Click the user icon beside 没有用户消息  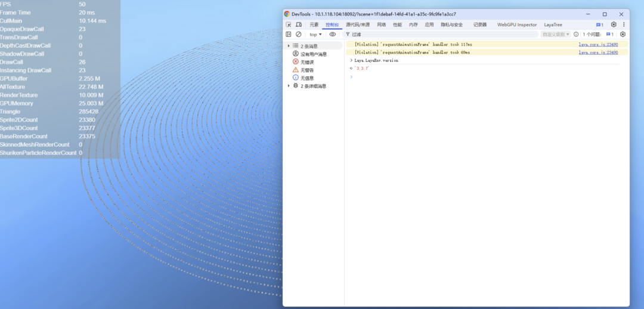[295, 54]
